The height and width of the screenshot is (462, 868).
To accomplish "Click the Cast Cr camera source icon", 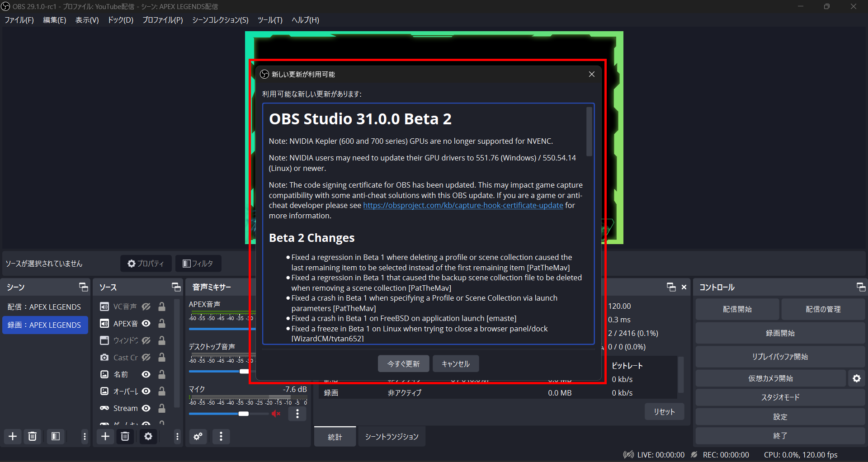I will [104, 357].
